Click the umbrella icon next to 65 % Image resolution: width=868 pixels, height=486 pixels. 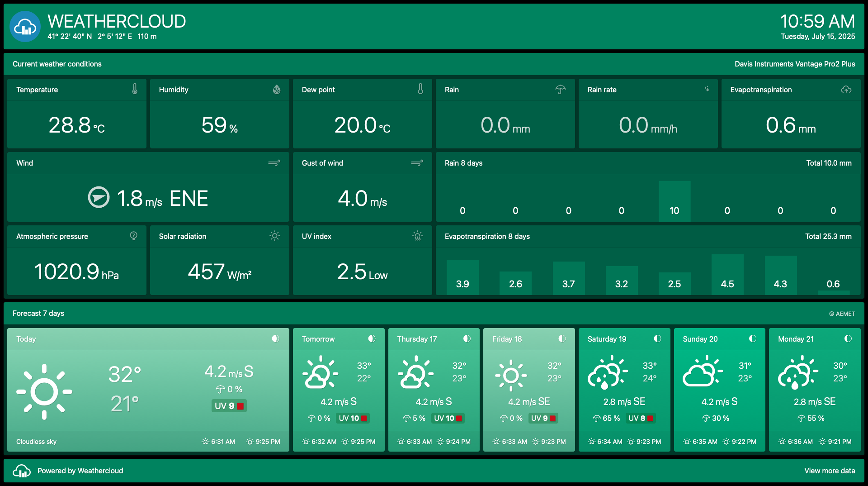click(597, 419)
